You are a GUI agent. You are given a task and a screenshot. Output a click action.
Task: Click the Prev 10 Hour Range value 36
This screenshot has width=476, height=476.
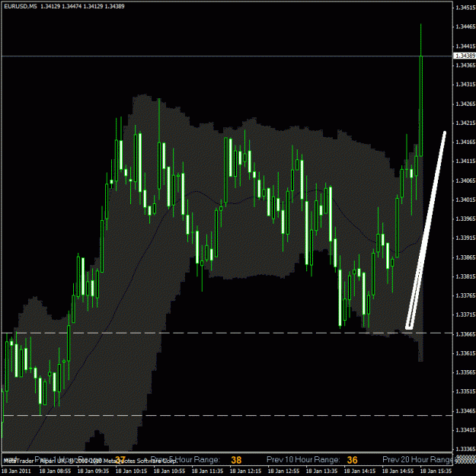[352, 460]
